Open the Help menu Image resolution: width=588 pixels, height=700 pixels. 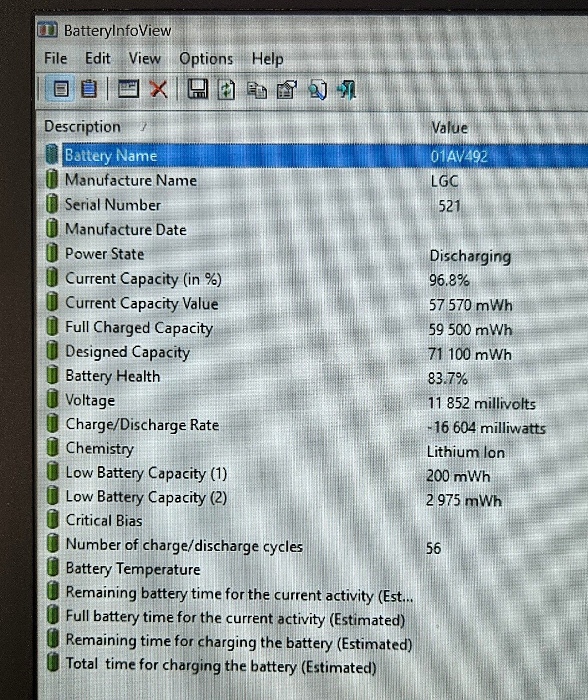click(267, 59)
